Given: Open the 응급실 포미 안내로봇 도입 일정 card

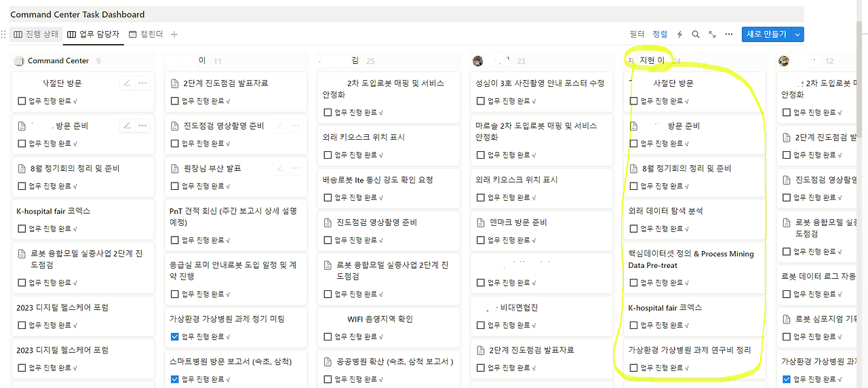Looking at the screenshot, I should click(x=235, y=279).
